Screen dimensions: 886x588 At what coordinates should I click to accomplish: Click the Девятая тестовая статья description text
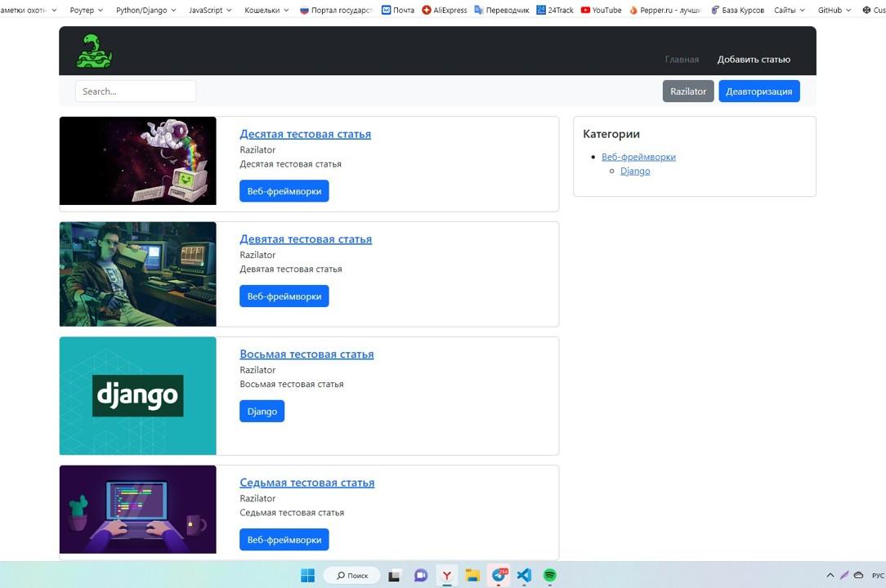[x=291, y=269]
